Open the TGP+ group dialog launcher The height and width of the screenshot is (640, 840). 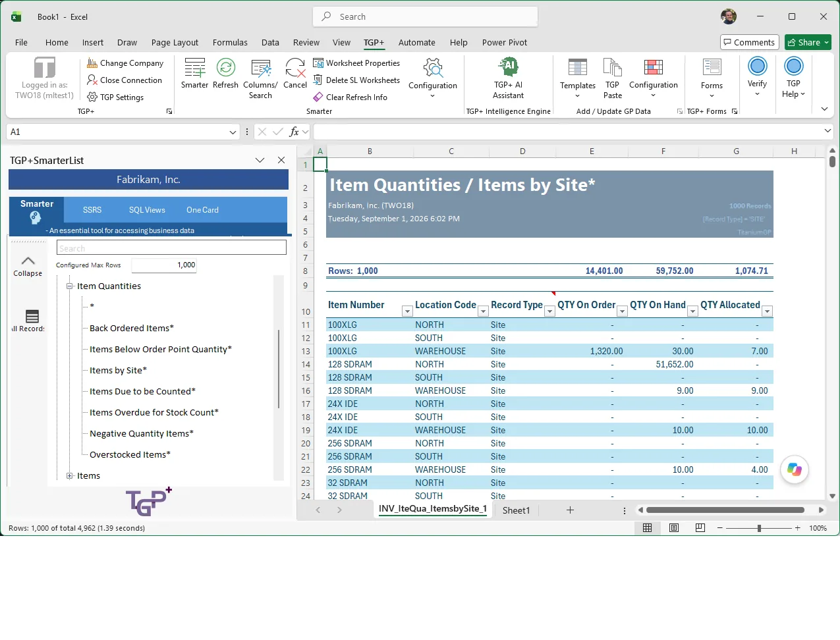click(x=169, y=112)
